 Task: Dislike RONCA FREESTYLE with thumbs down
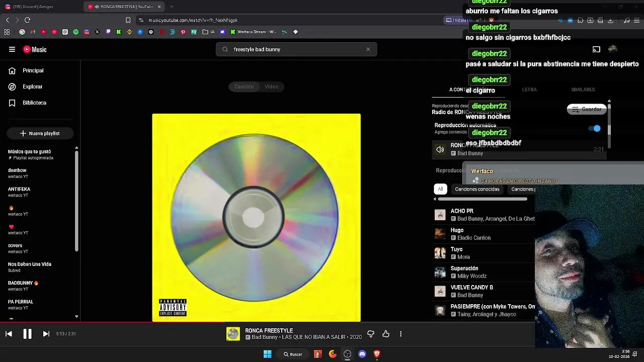pyautogui.click(x=371, y=334)
